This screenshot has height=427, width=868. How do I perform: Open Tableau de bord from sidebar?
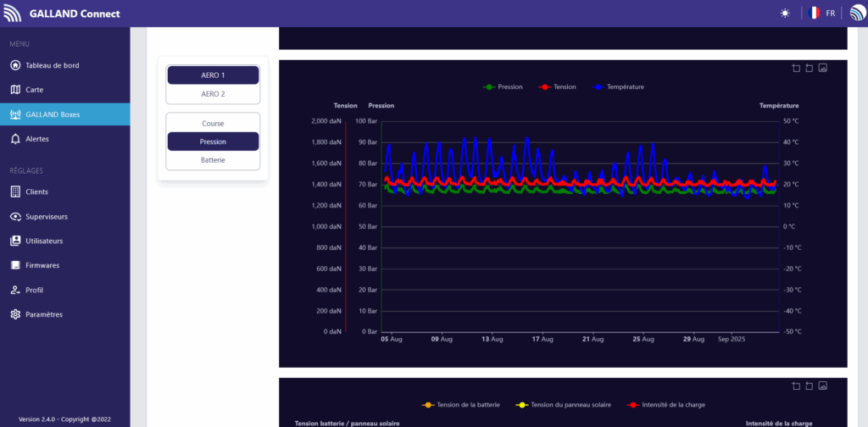[x=52, y=65]
